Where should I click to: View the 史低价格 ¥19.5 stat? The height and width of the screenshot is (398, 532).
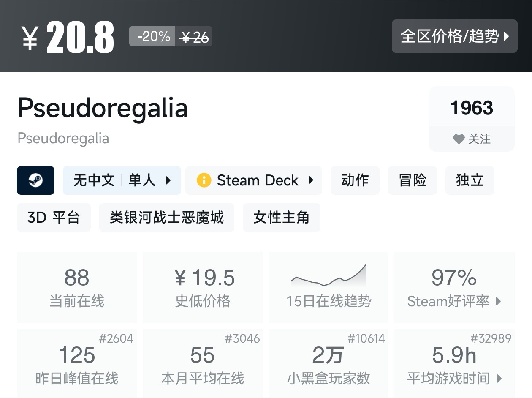(x=203, y=287)
